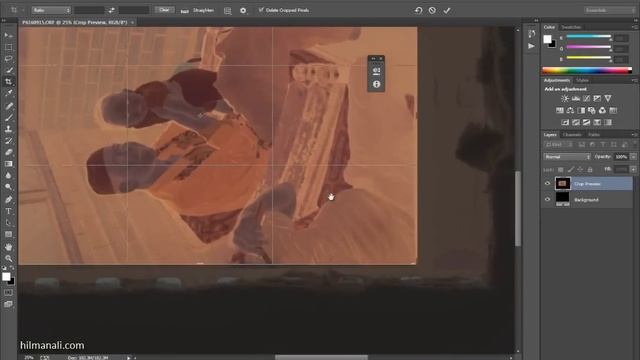Toggle Delete Cropped Pixels checkbox
640x360 pixels.
pos(261,10)
